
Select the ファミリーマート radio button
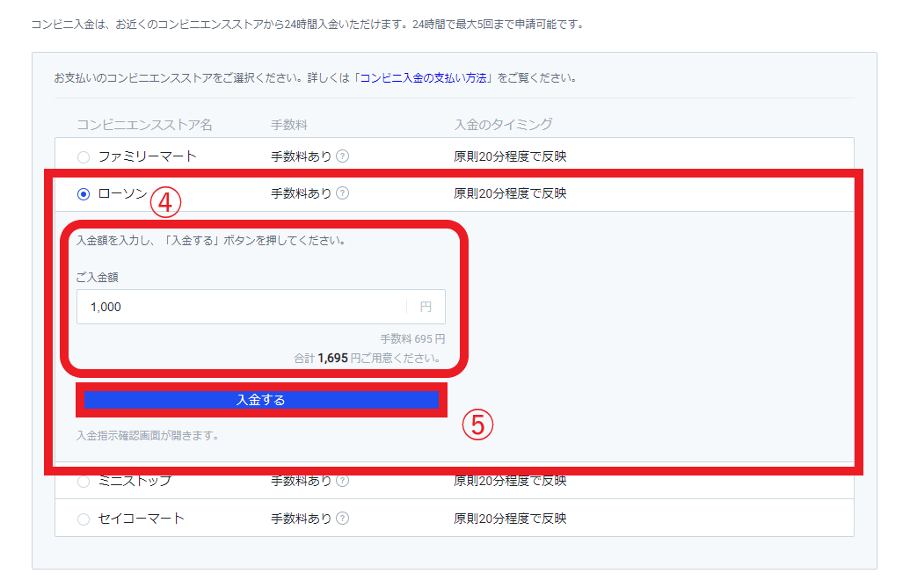(x=84, y=157)
